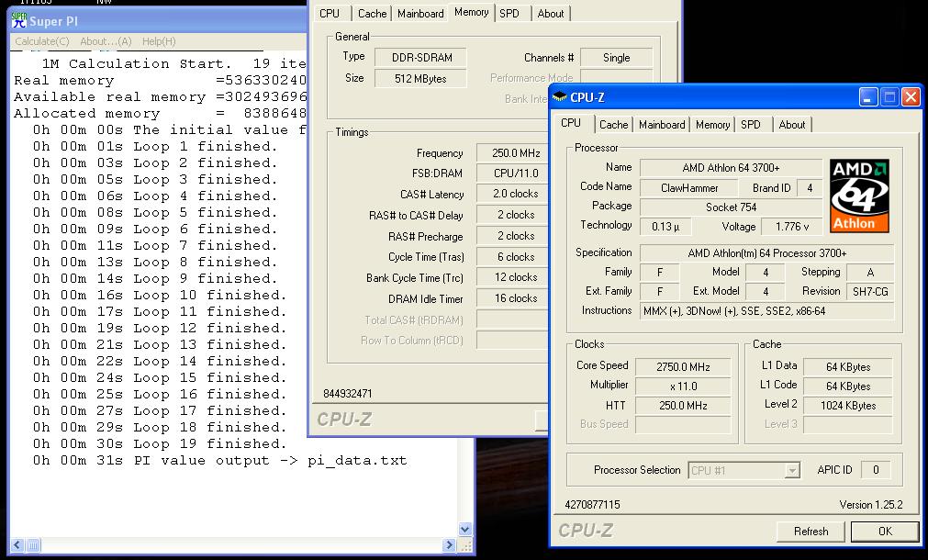
Task: Click the Package field Socket 754
Action: coord(731,207)
